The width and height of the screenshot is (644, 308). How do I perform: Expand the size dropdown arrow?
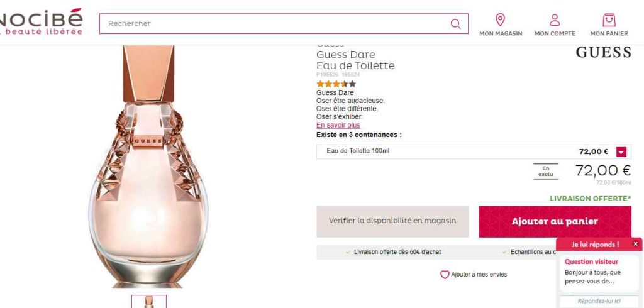tap(621, 151)
